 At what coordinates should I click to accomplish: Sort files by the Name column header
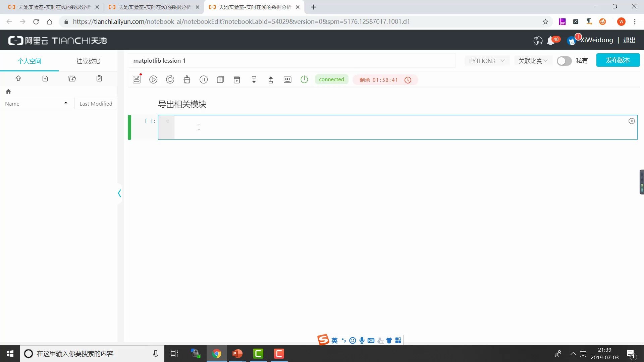pyautogui.click(x=12, y=104)
